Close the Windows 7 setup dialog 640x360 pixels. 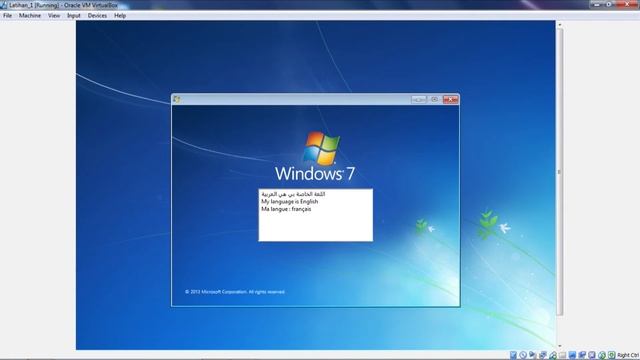tap(451, 99)
